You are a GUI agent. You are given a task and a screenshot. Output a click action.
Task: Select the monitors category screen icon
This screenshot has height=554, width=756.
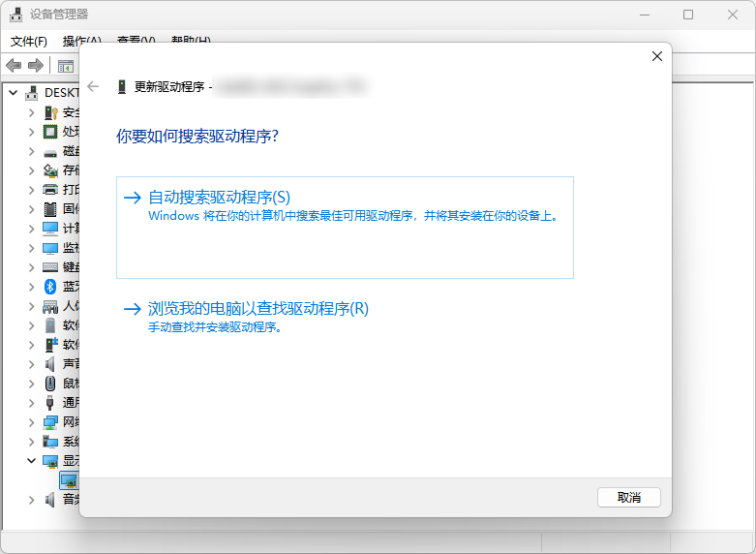point(50,248)
